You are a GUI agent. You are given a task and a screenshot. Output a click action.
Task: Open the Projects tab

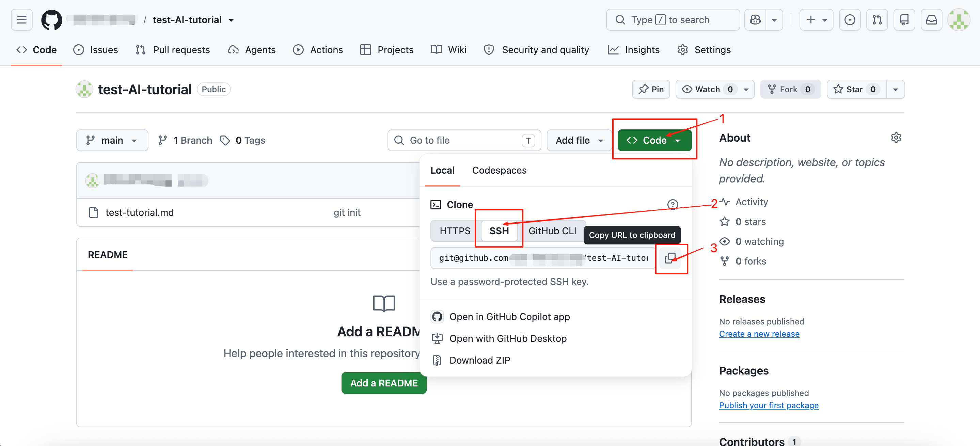pos(386,50)
